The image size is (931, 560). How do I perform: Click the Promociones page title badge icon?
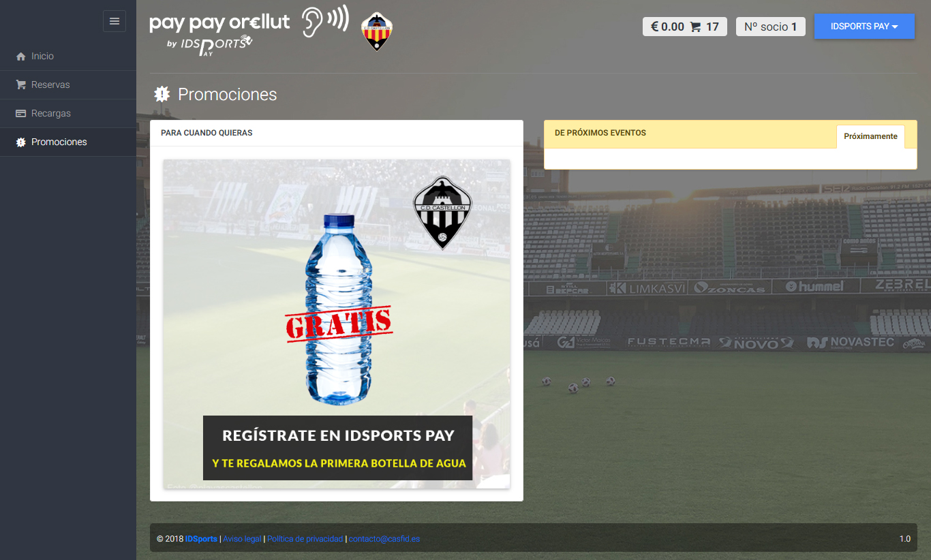[162, 94]
